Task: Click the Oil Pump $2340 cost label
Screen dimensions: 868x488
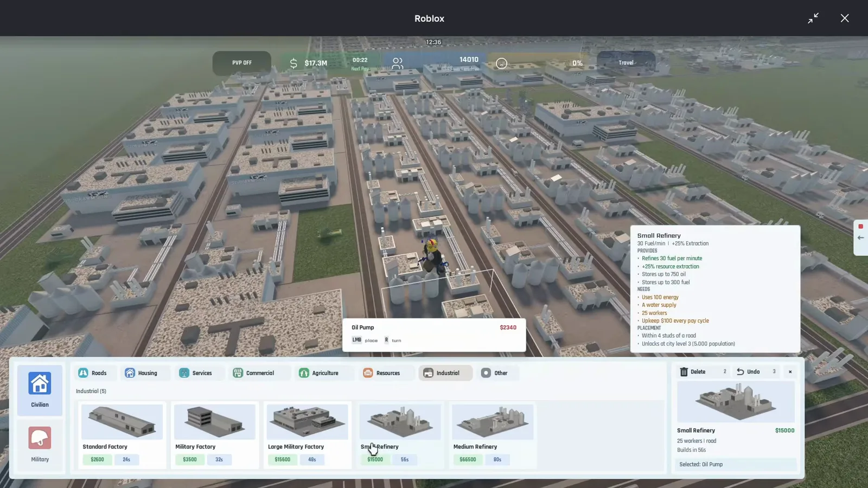Action: point(508,328)
